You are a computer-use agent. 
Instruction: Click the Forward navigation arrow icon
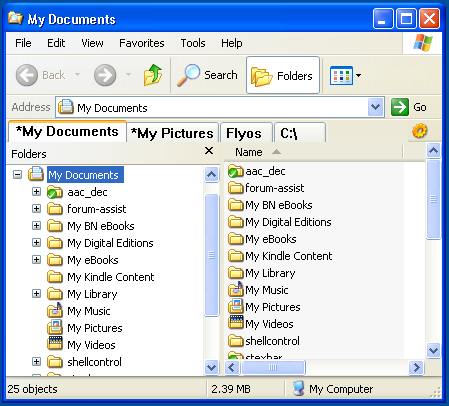[x=105, y=75]
